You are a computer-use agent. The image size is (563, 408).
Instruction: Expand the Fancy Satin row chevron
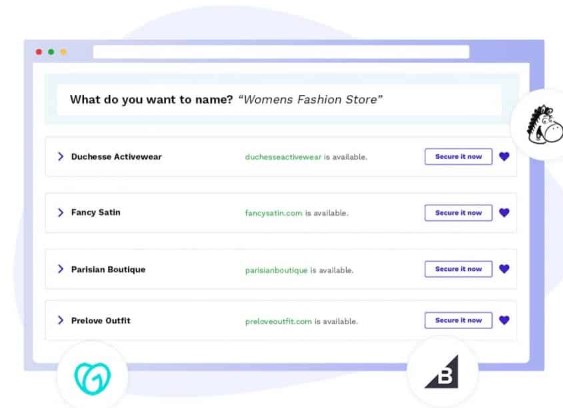pos(61,213)
